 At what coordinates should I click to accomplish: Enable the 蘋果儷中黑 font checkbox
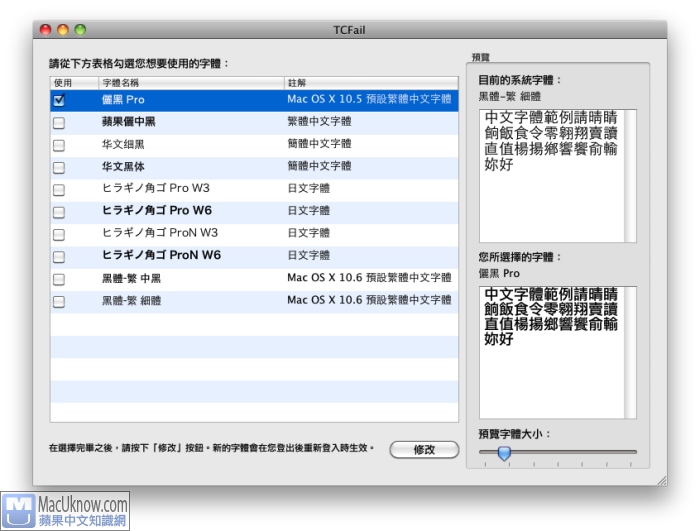pyautogui.click(x=58, y=123)
